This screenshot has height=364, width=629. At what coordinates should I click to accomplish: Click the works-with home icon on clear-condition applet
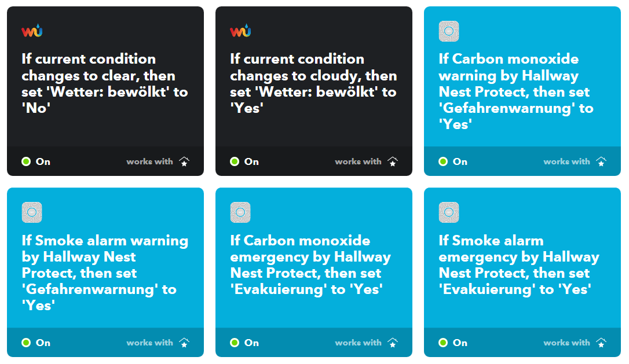click(x=184, y=161)
